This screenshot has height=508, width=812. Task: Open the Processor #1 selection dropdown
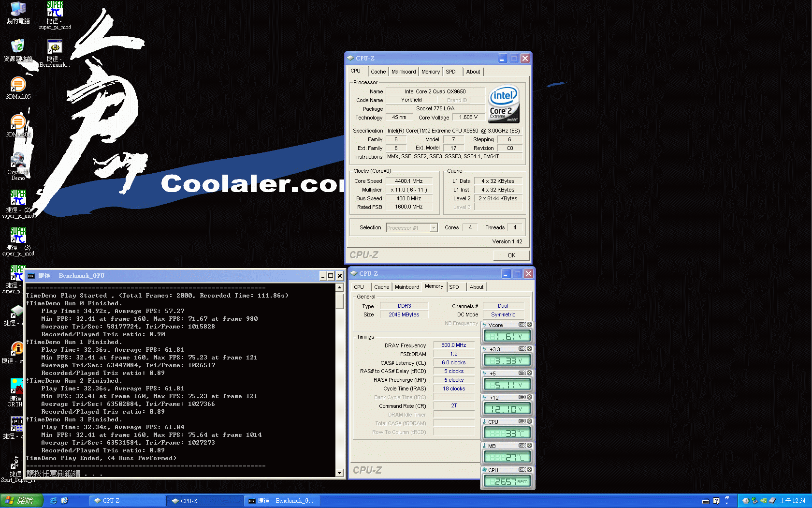434,228
